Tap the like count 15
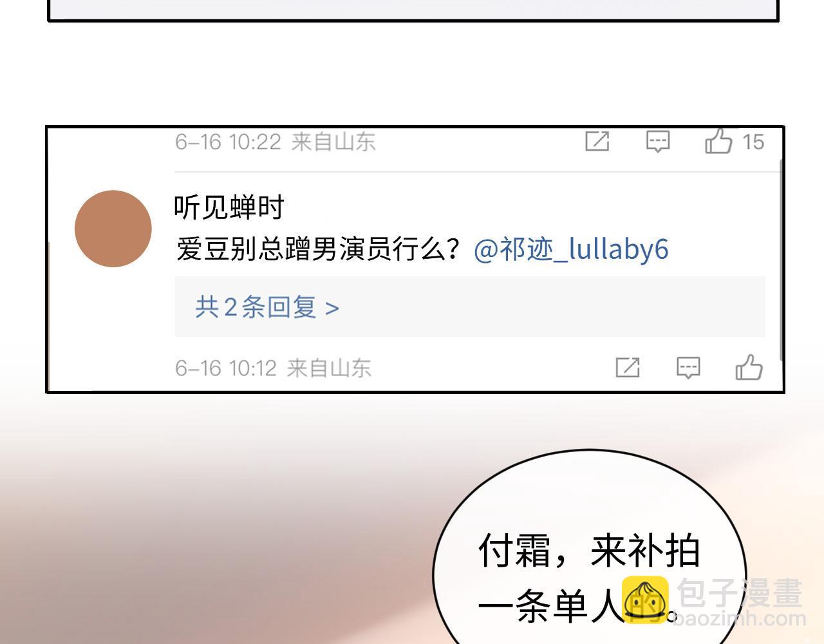This screenshot has width=824, height=644. [753, 142]
